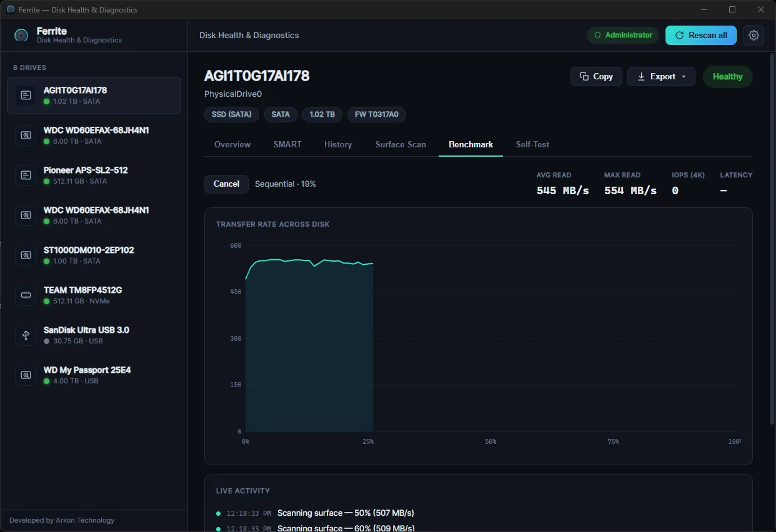Click the Ferrite logo in the sidebar header
This screenshot has width=776, height=532.
pyautogui.click(x=21, y=36)
